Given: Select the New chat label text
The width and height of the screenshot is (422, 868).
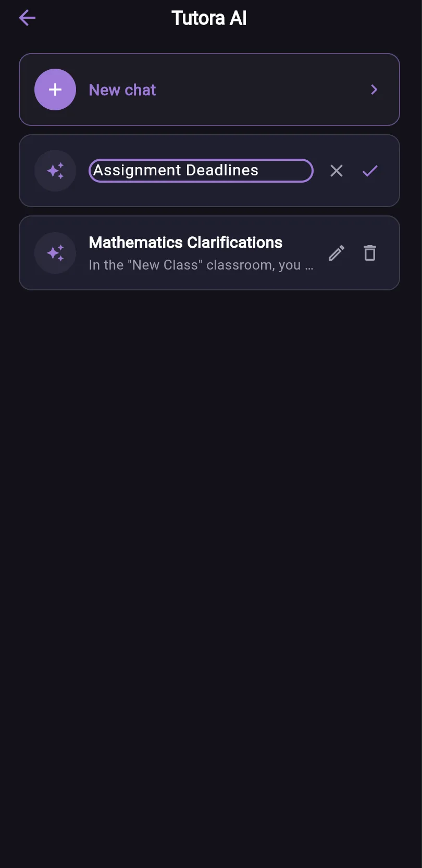Looking at the screenshot, I should (122, 90).
